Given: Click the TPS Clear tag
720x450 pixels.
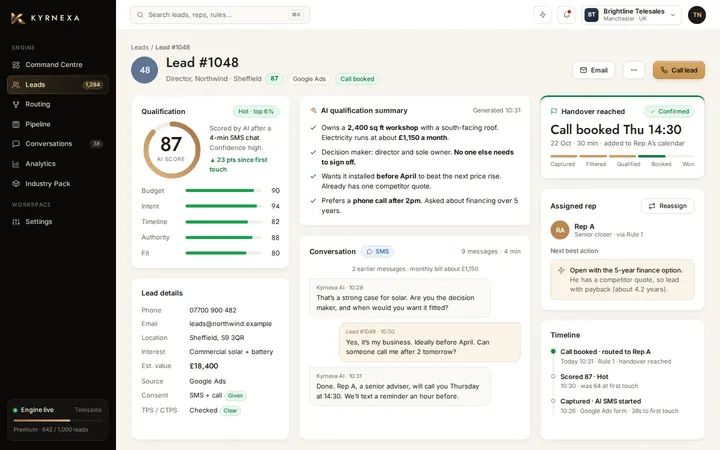Looking at the screenshot, I should click(x=230, y=411).
